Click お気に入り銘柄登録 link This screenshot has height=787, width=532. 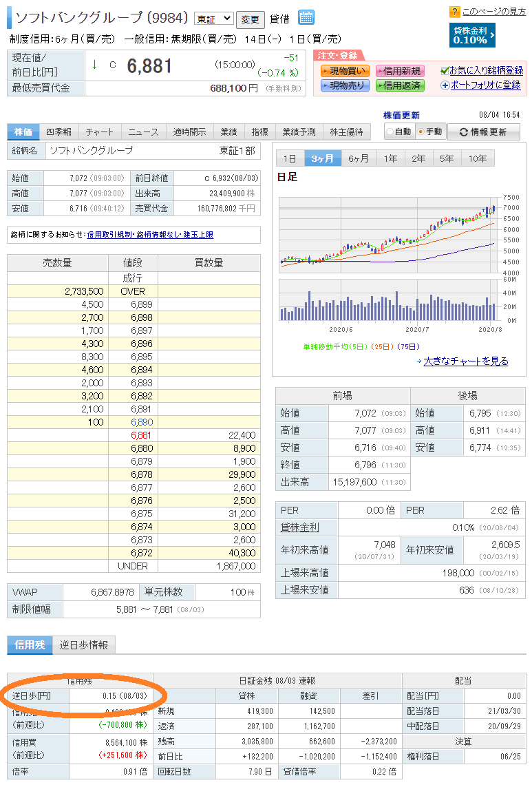[x=487, y=71]
